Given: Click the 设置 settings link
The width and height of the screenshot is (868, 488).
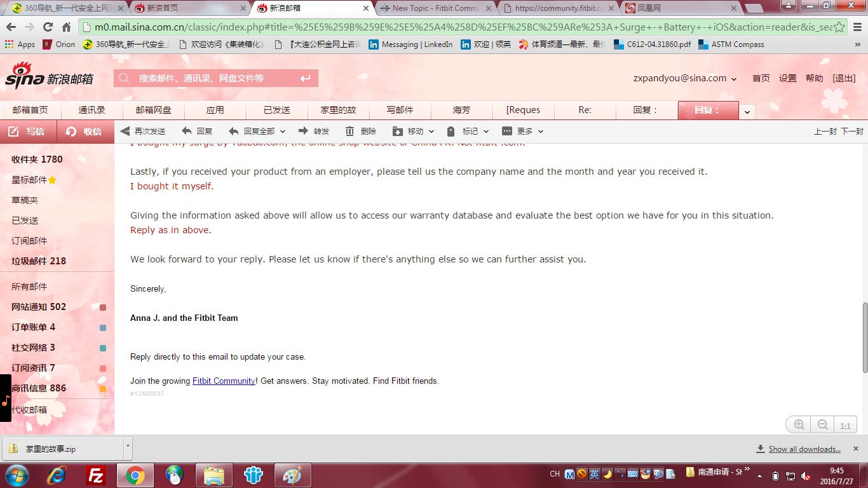Looking at the screenshot, I should click(x=788, y=78).
